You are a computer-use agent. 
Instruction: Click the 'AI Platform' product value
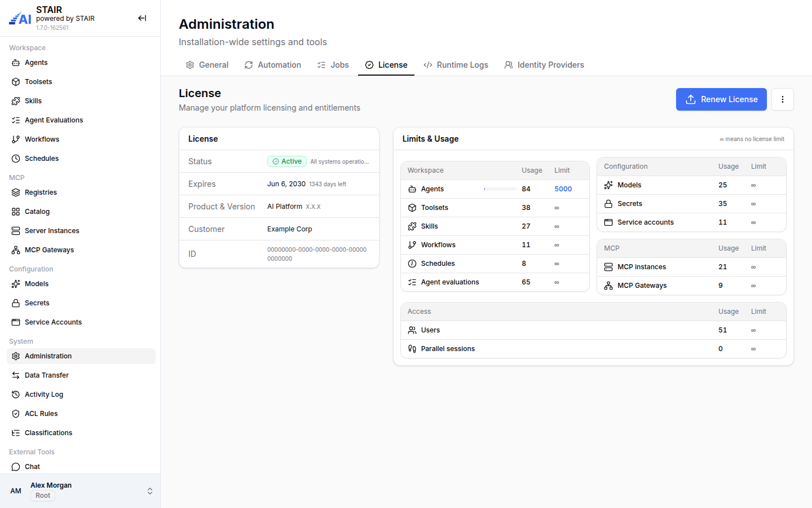click(285, 207)
